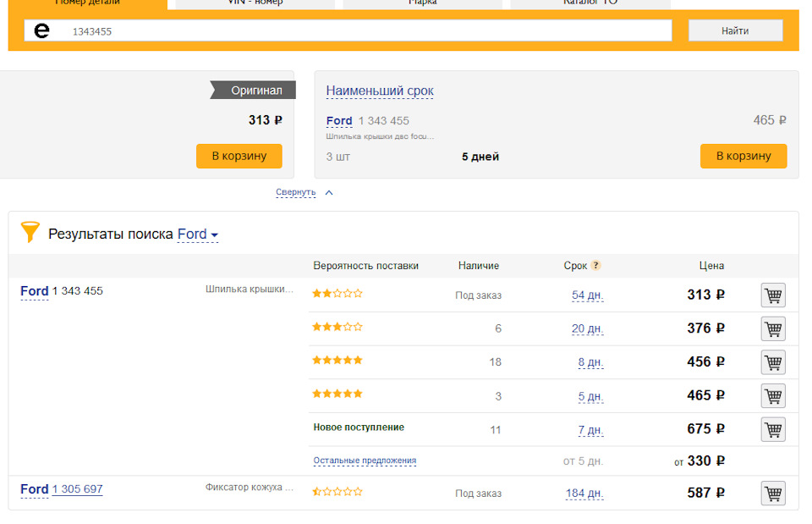
Task: Add the 313 ₽ offer to cart
Action: pyautogui.click(x=773, y=295)
